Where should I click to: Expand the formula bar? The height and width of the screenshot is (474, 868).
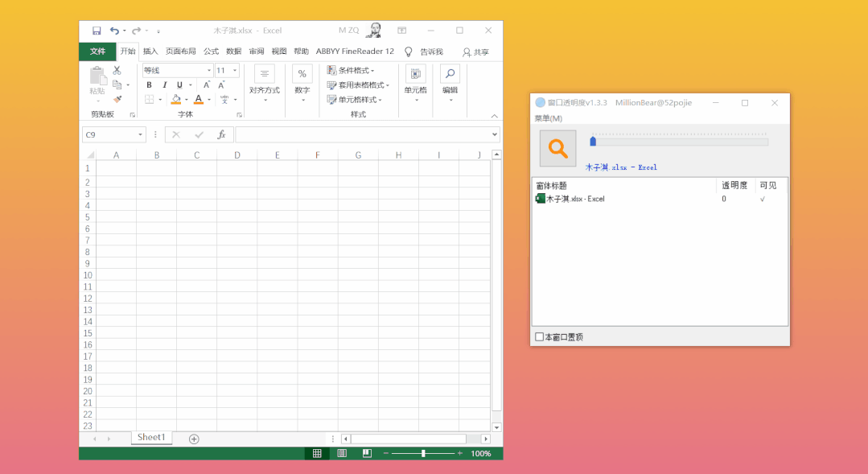click(x=495, y=134)
